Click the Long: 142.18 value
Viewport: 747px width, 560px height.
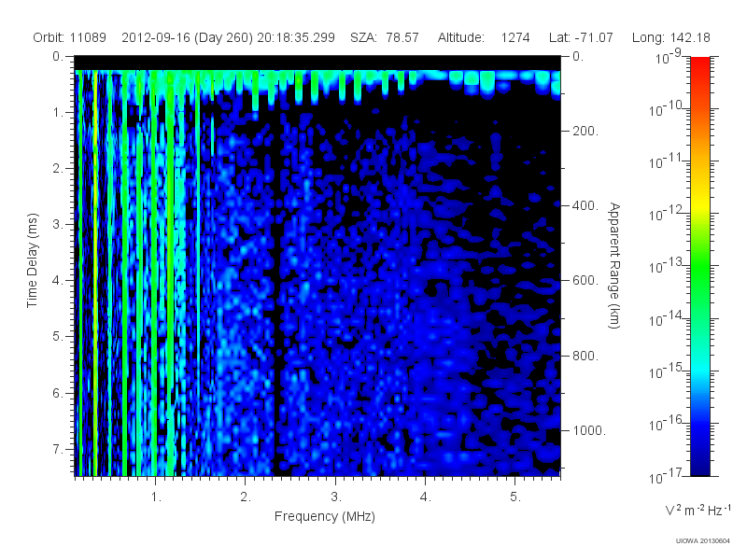pyautogui.click(x=670, y=37)
